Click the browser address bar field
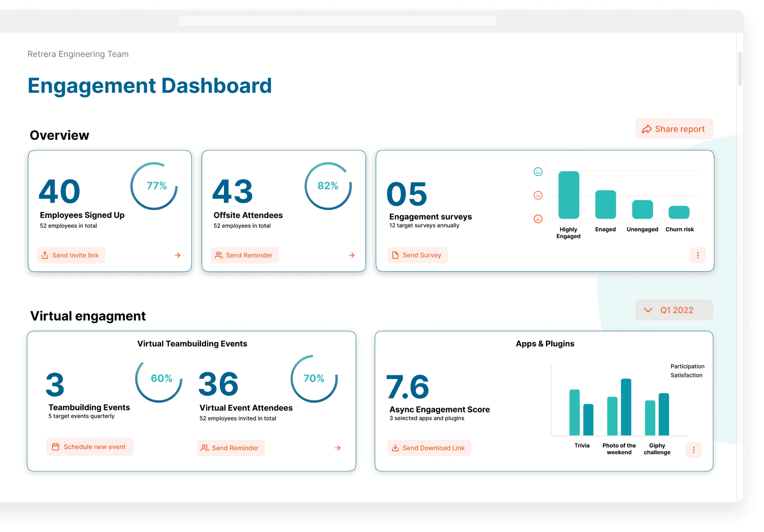Image resolution: width=764 pixels, height=532 pixels. pyautogui.click(x=337, y=21)
